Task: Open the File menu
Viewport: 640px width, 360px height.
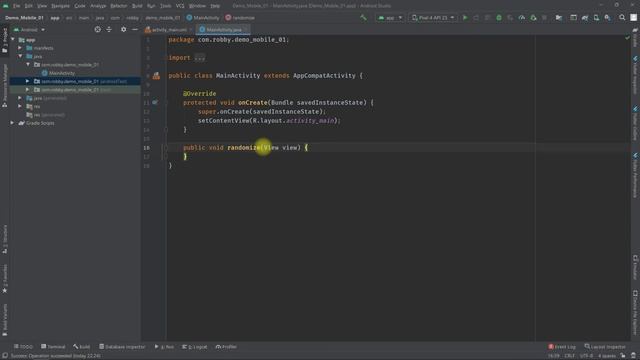Action: (x=16, y=6)
